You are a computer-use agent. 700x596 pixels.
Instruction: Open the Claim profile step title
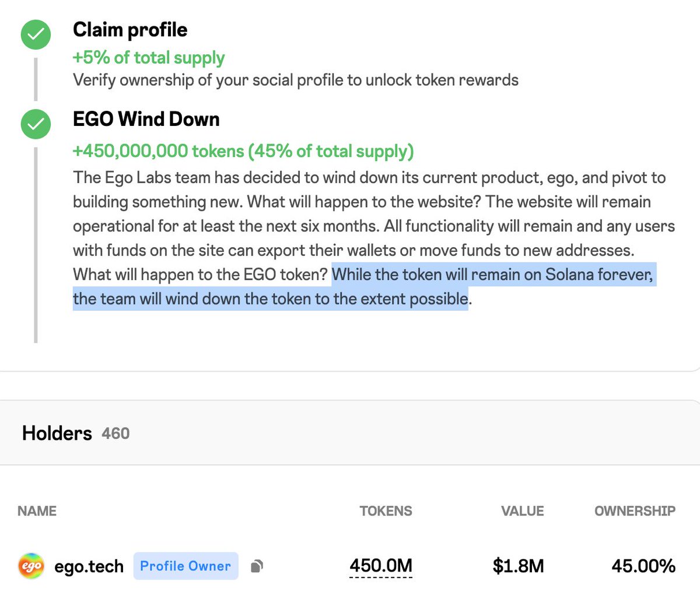(x=130, y=30)
